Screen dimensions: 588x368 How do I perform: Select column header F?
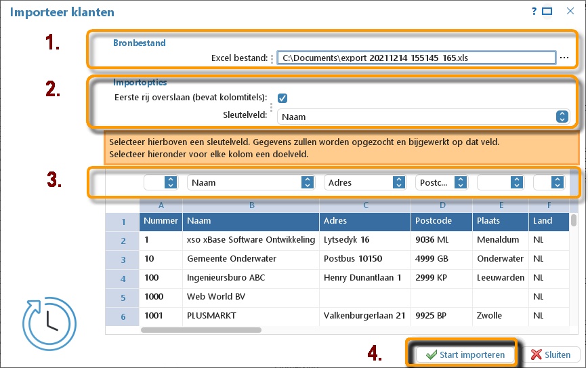(x=549, y=205)
